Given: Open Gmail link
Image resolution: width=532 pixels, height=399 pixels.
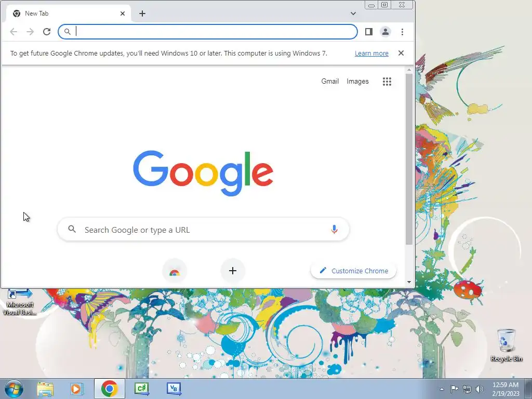Looking at the screenshot, I should [330, 82].
